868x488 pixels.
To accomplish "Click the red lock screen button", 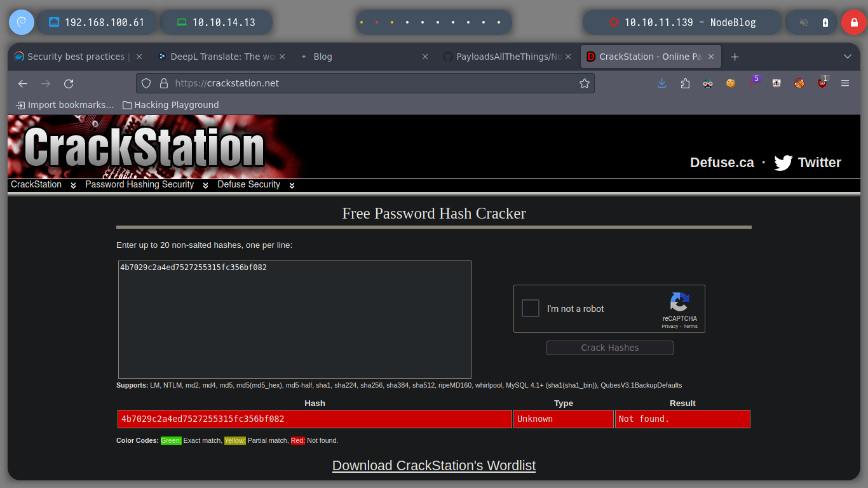I will coord(854,22).
